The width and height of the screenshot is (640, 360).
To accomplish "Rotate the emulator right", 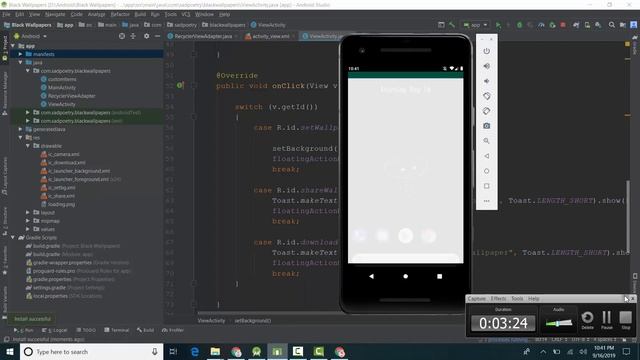I will (487, 111).
